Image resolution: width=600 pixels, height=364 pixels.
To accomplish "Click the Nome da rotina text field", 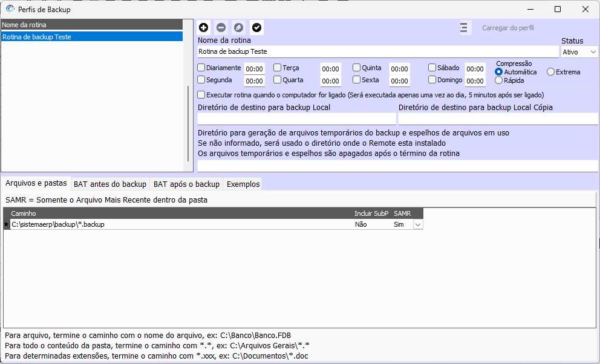I will coord(377,51).
